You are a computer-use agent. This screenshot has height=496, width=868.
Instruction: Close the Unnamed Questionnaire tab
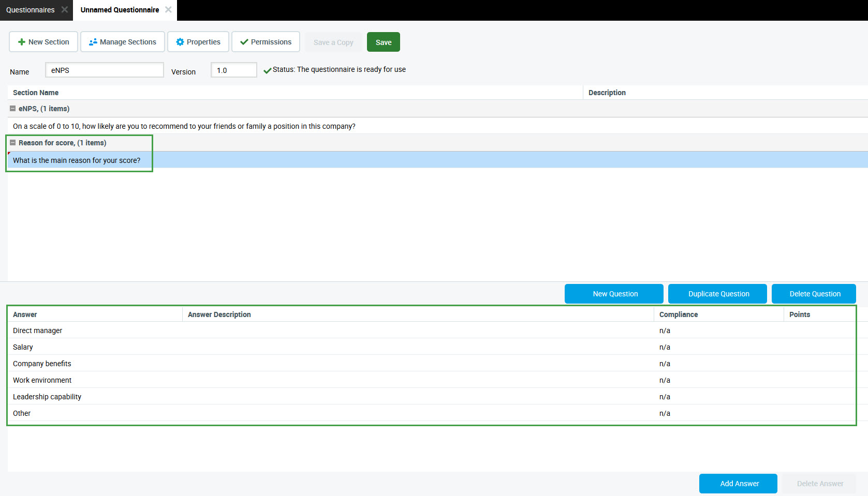(168, 10)
